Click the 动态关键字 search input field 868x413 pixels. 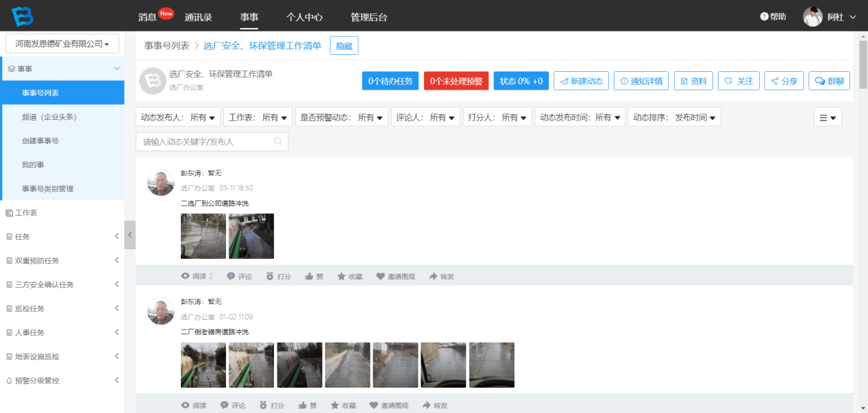(212, 142)
